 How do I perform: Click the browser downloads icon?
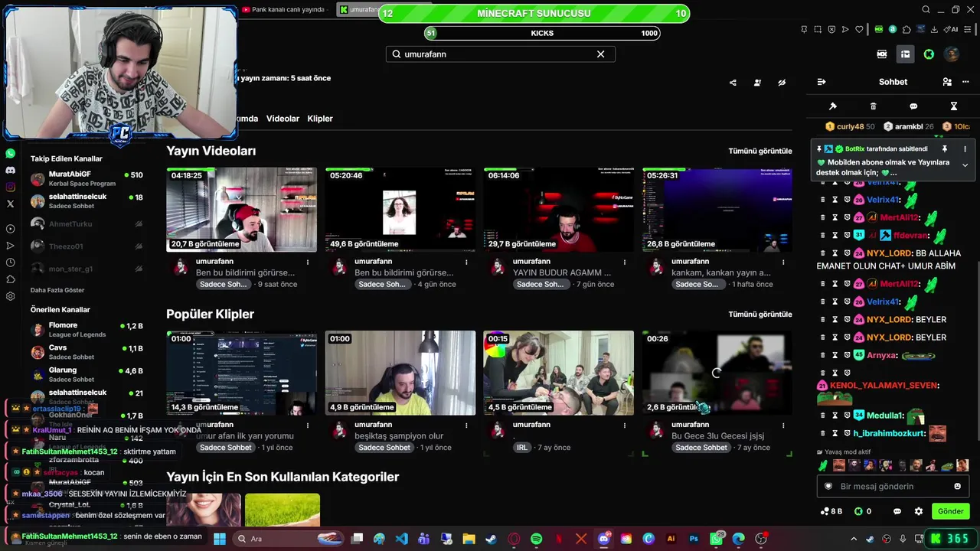click(934, 29)
